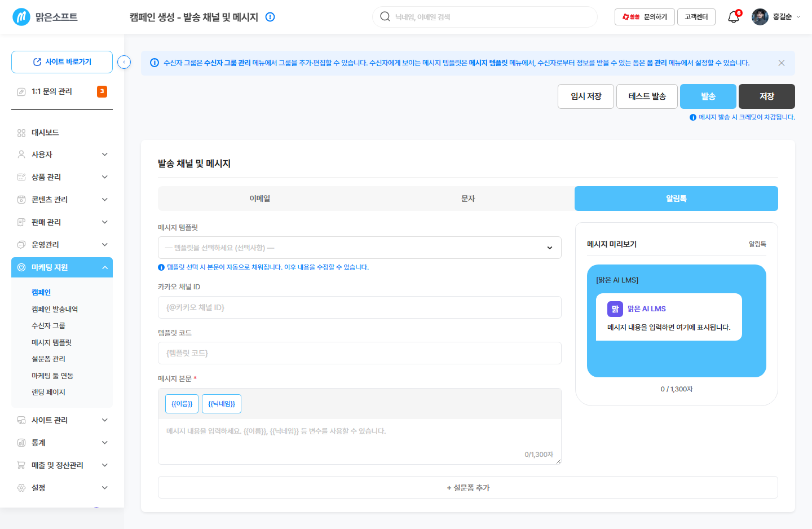Click the 1:1 문의 관리 icon

click(21, 91)
